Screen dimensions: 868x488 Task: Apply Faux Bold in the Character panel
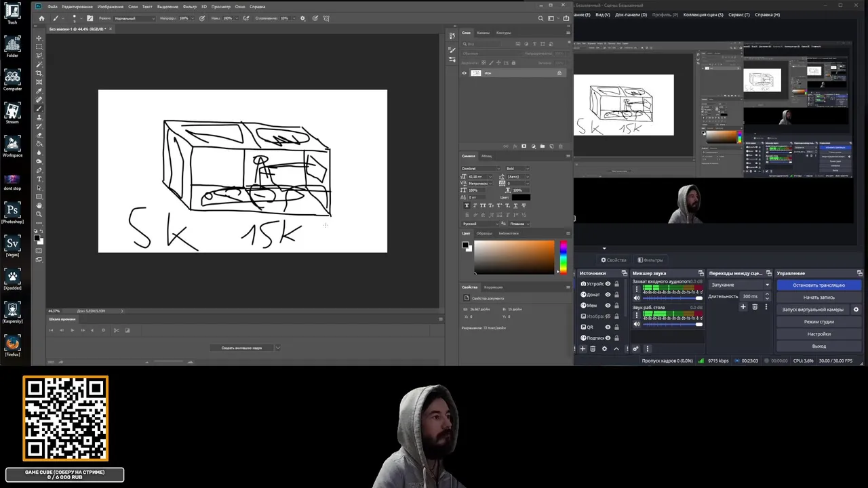467,205
